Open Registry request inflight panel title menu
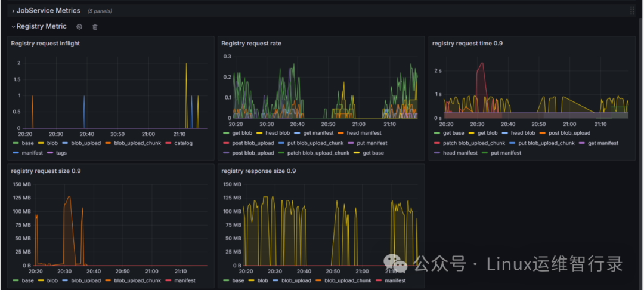Viewport: 644px width, 290px height. click(45, 43)
